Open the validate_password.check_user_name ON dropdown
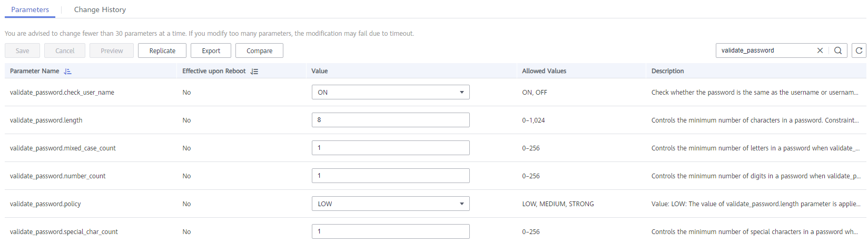This screenshot has height=243, width=868. [390, 92]
